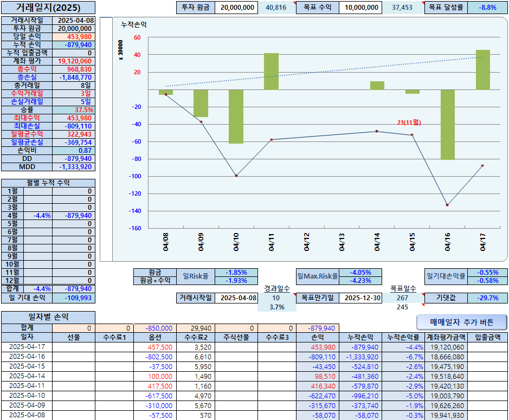This screenshot has width=509, height=420.
Task: Select the 총손실 value -1,848,770
Action: [74, 77]
